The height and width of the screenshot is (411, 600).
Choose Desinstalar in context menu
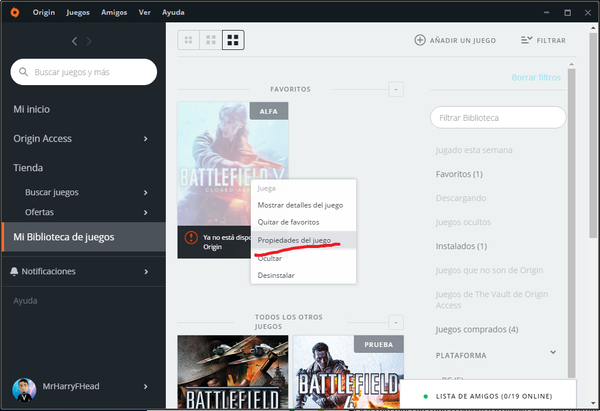303,275
